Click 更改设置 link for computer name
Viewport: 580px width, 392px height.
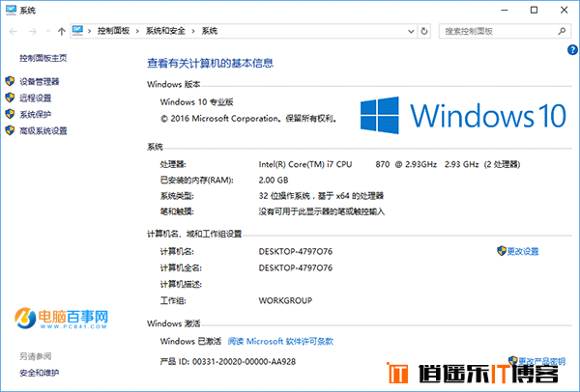click(x=523, y=252)
